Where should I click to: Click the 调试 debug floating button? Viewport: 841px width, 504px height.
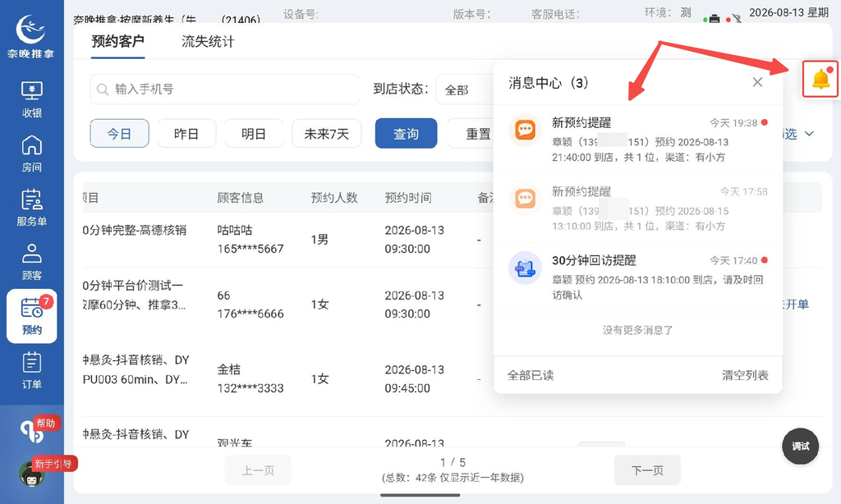[x=800, y=446]
